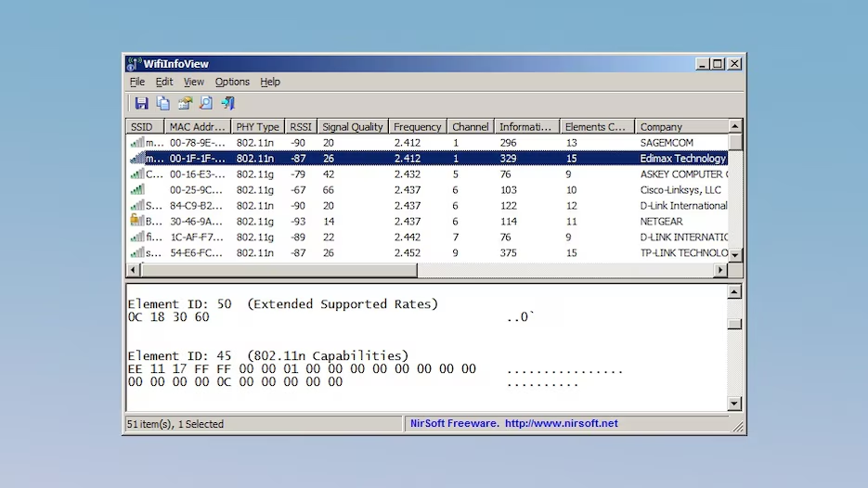
Task: Open the Options menu
Action: pos(232,82)
